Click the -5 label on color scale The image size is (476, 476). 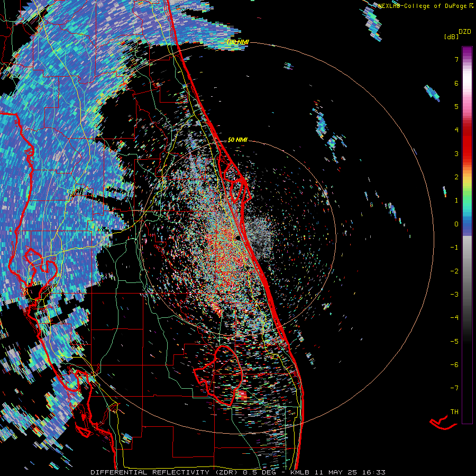(x=454, y=342)
